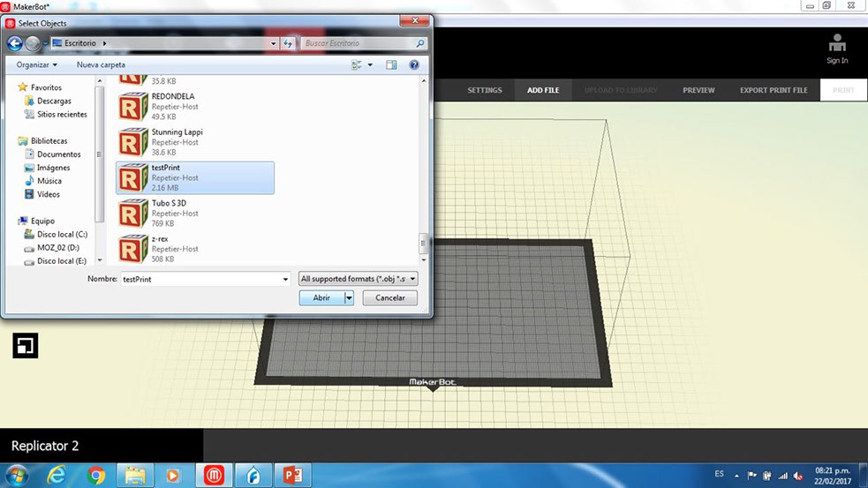Open Disco local (E:) drive
The height and width of the screenshot is (488, 868).
coord(62,260)
